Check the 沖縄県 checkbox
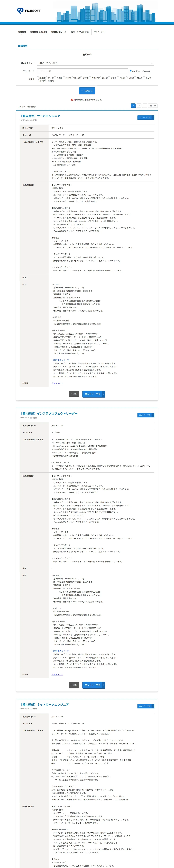Viewport: 174px width, 868px height. click(x=47, y=80)
